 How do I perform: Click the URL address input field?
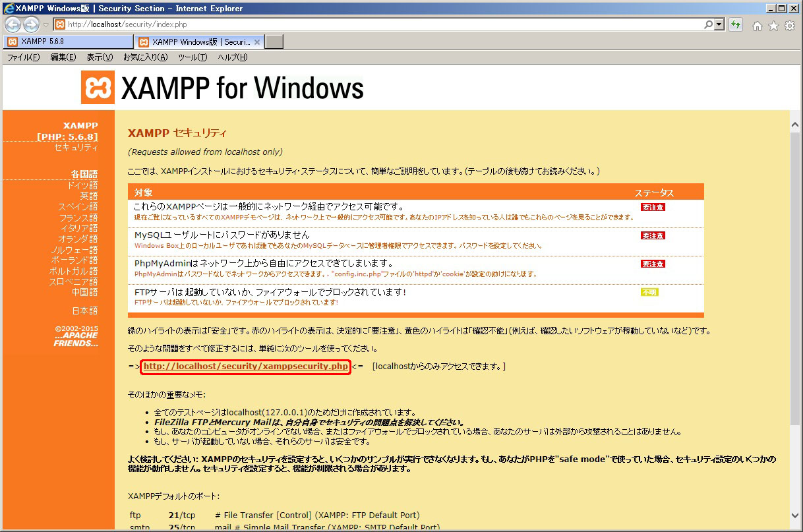(x=382, y=25)
